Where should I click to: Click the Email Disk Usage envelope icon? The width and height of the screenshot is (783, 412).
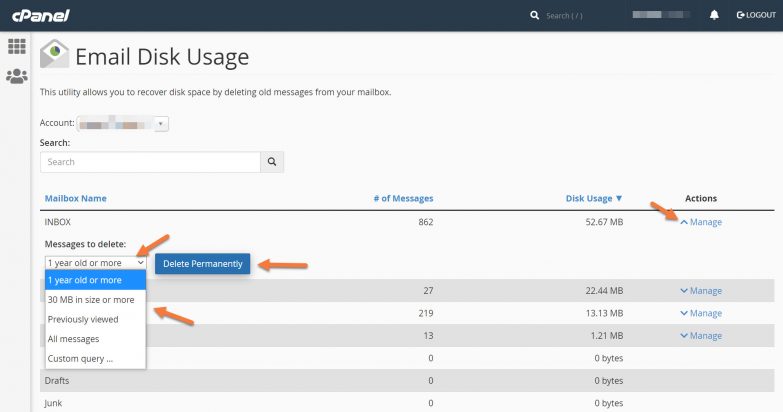54,55
